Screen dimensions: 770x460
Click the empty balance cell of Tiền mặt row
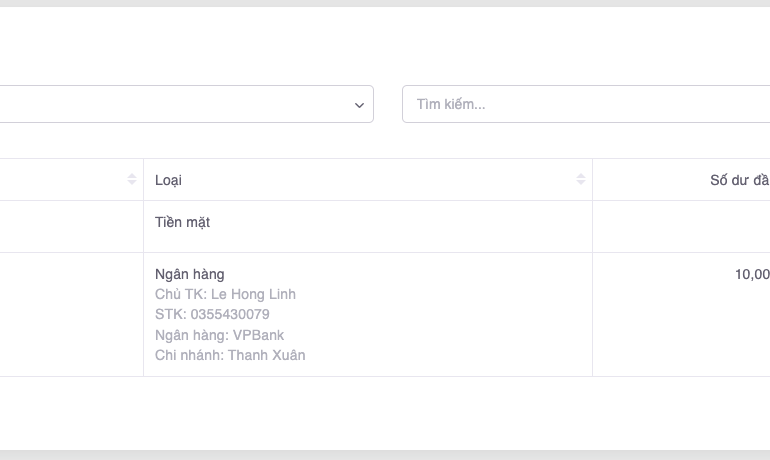(680, 226)
